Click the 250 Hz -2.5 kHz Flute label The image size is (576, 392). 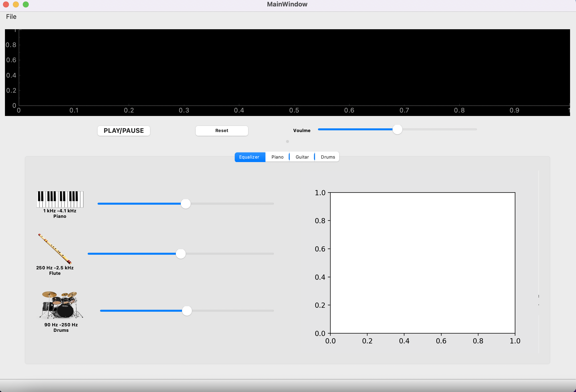[x=55, y=271]
